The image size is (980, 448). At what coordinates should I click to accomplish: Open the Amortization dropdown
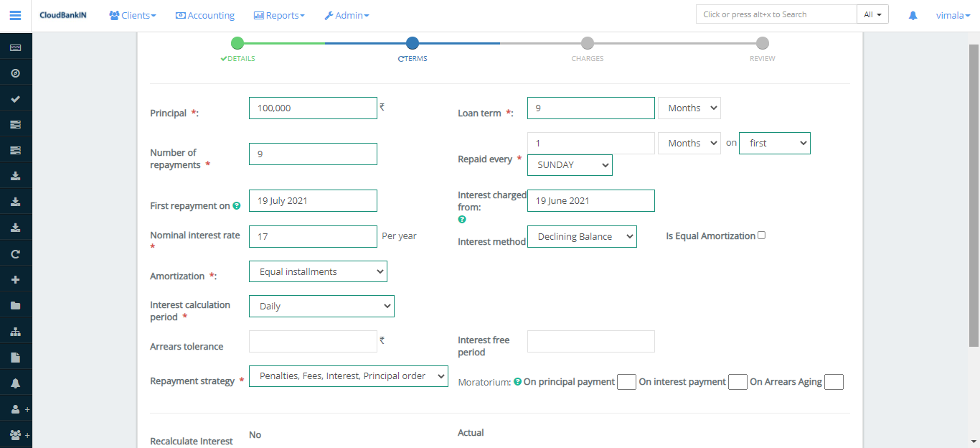coord(318,271)
